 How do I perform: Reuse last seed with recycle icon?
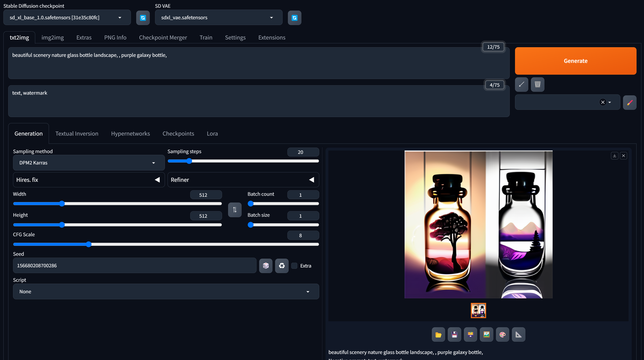click(282, 266)
